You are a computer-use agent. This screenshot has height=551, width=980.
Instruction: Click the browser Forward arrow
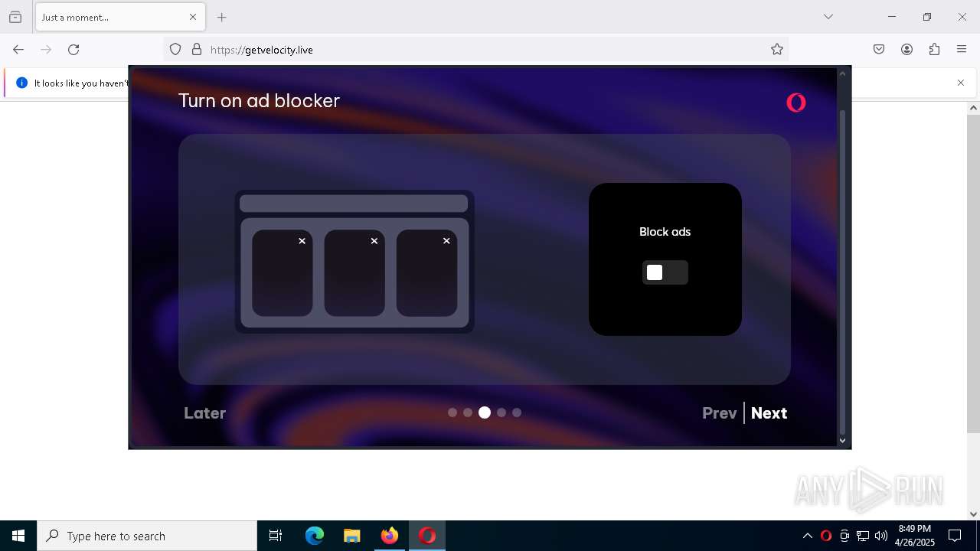click(46, 50)
